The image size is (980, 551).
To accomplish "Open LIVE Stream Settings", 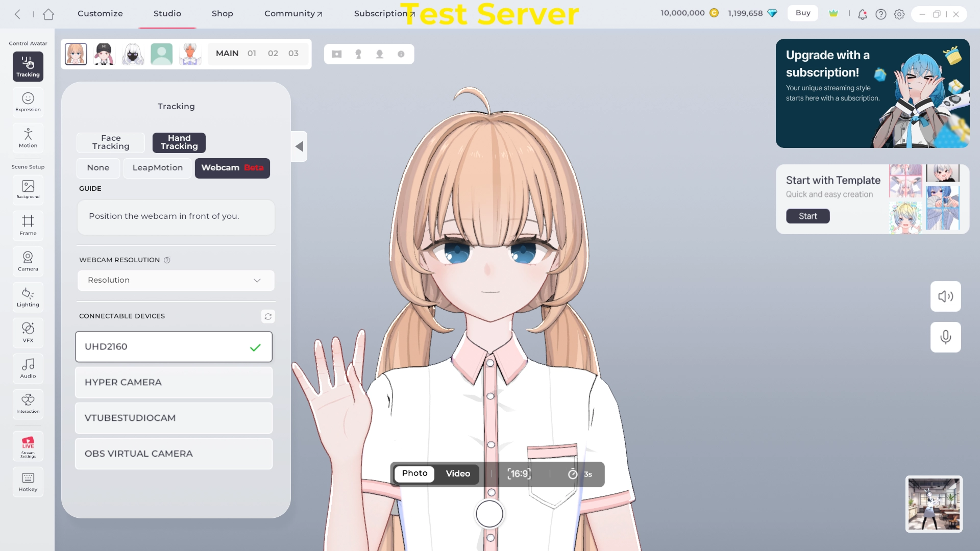I will pyautogui.click(x=28, y=446).
